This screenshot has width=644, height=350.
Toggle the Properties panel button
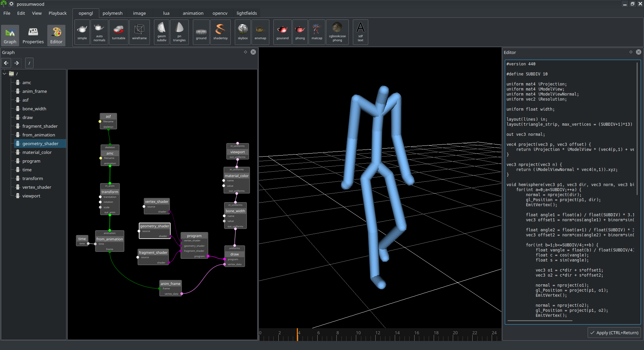(x=33, y=35)
